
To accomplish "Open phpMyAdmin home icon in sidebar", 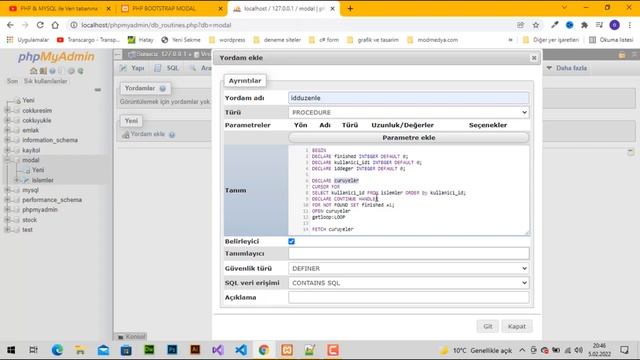I will [x=33, y=71].
